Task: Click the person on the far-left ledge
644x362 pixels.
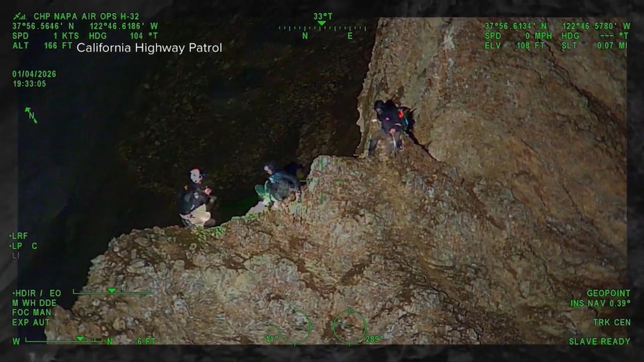Action: click(x=195, y=198)
